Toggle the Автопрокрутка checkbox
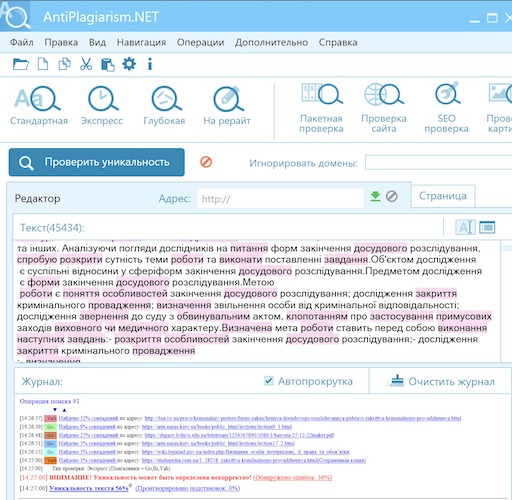Viewport: 512px width, 500px height. [269, 381]
